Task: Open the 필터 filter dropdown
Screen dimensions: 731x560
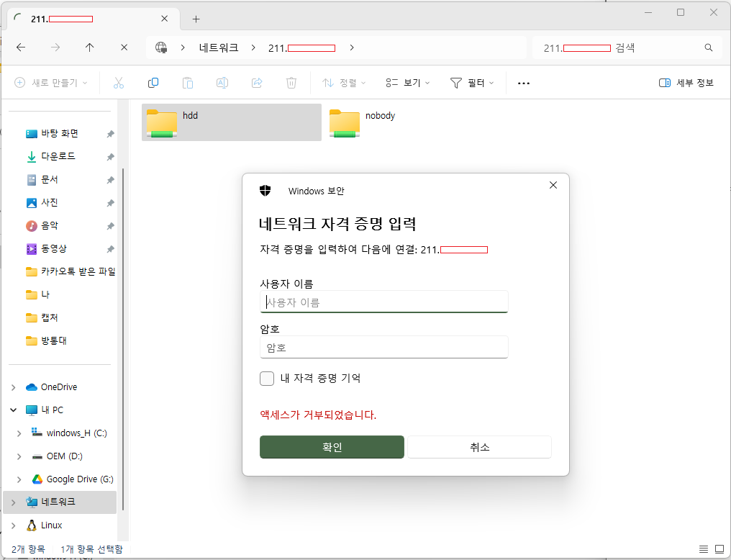Action: tap(472, 83)
